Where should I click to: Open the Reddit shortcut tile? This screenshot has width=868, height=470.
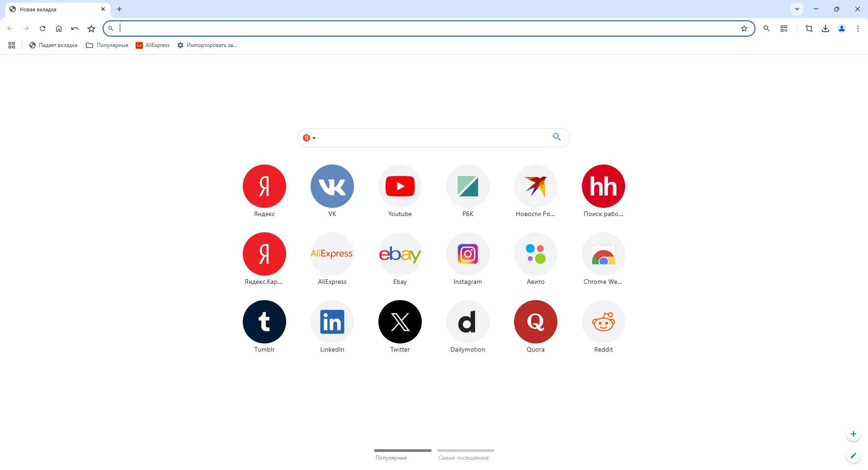pos(604,322)
